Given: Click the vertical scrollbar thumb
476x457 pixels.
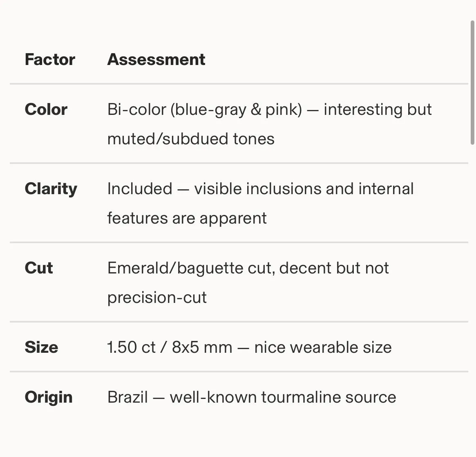Looking at the screenshot, I should (472, 83).
